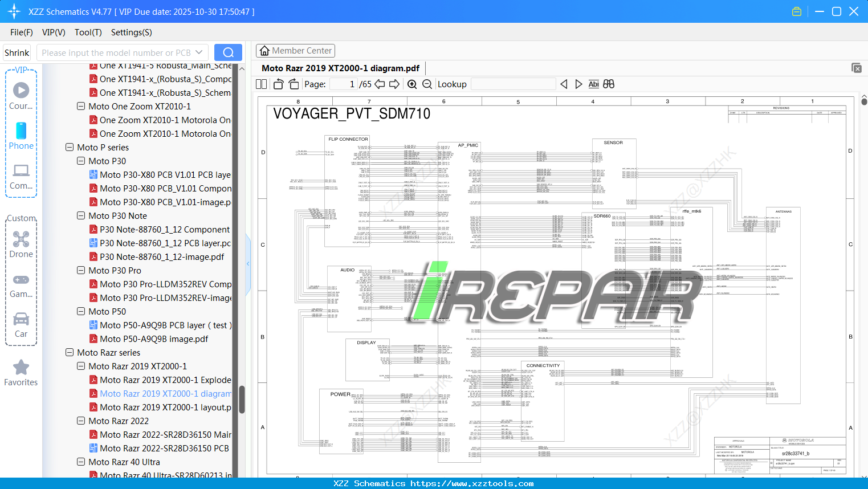Open P30 Note-88760_1_12-image.pdf
Viewport: 868px width, 489px height.
coord(157,256)
